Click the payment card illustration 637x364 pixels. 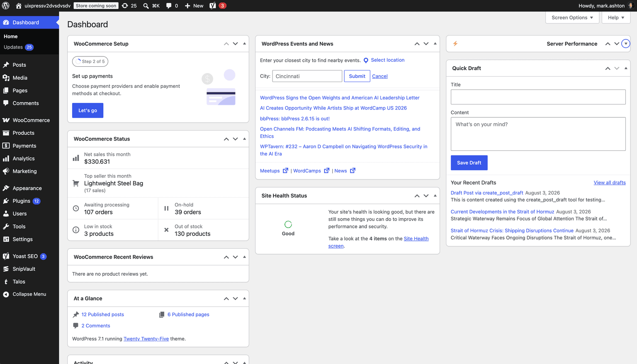[221, 97]
